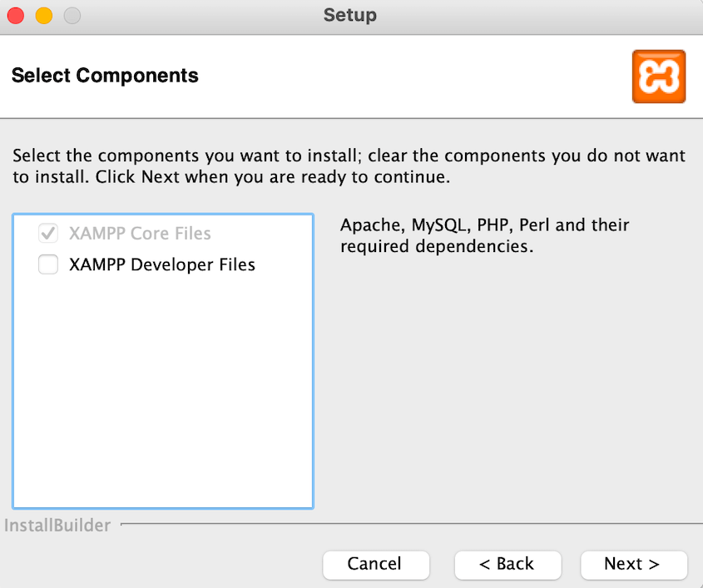This screenshot has height=588, width=703.
Task: Click inside the components list box
Action: point(163,374)
